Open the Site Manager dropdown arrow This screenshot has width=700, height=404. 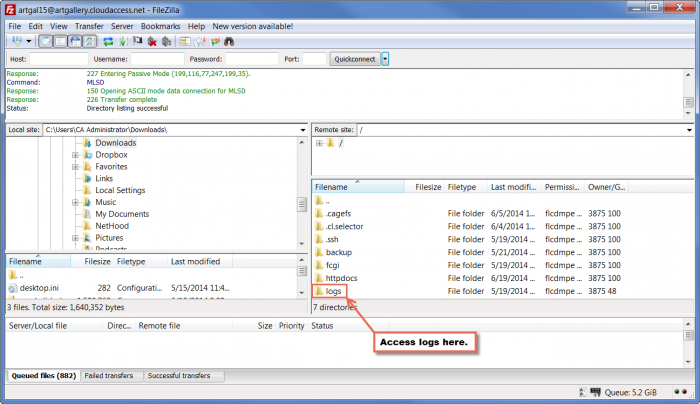point(29,42)
